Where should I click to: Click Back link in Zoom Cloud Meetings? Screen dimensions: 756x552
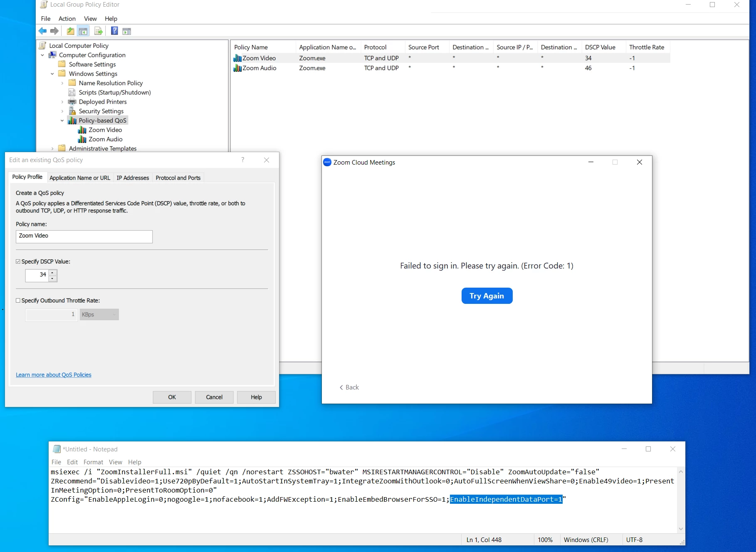click(x=349, y=387)
